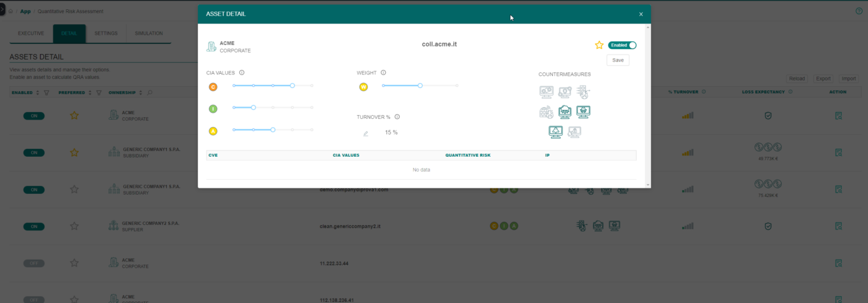The width and height of the screenshot is (868, 303).
Task: Open the EXECUTIVE tab
Action: (x=31, y=33)
